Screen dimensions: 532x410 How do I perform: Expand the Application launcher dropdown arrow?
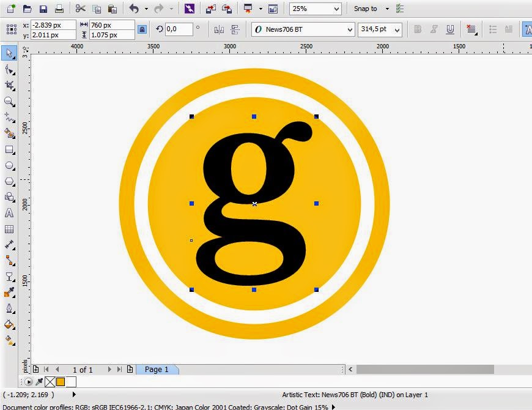point(260,9)
